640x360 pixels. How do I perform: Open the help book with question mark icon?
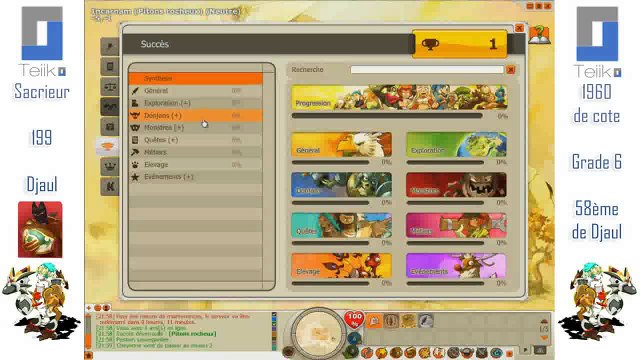[539, 35]
